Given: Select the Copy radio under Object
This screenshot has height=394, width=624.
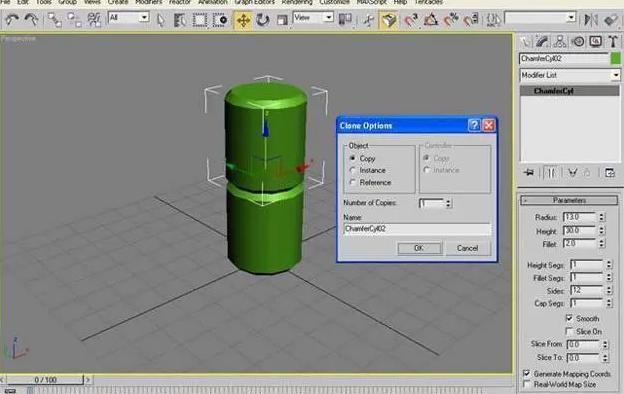Looking at the screenshot, I should click(x=353, y=158).
